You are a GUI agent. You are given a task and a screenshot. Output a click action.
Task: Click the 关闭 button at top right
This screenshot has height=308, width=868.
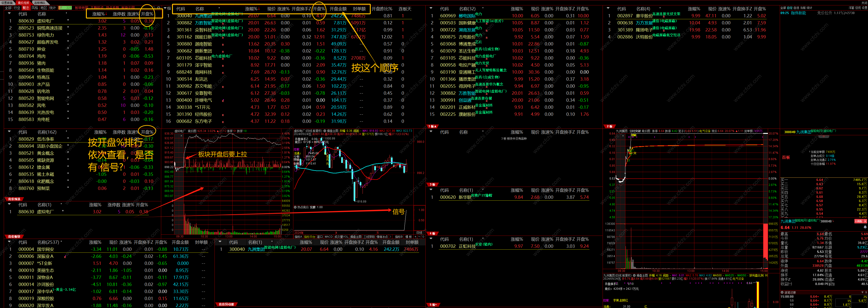[864, 3]
